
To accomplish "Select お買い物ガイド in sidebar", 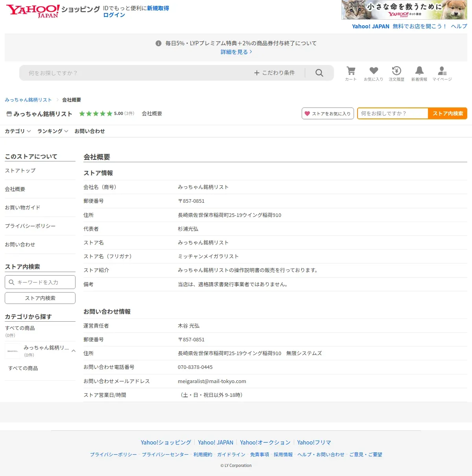I will (x=22, y=207).
